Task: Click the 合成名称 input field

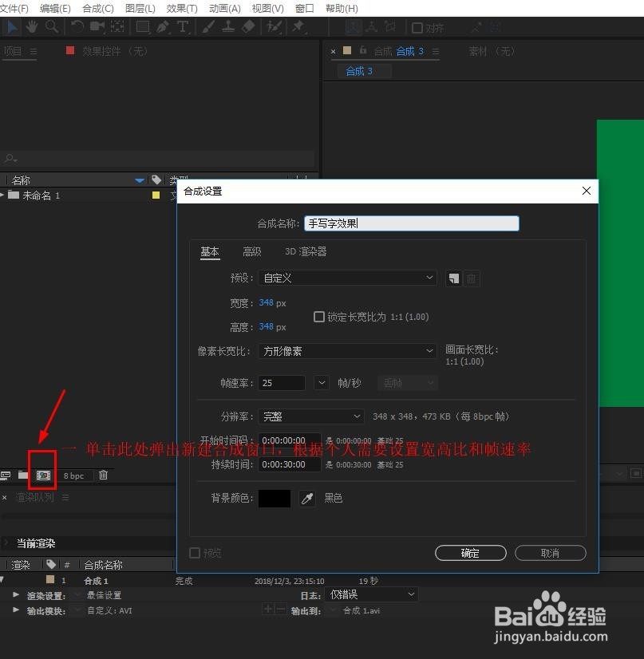Action: point(412,223)
